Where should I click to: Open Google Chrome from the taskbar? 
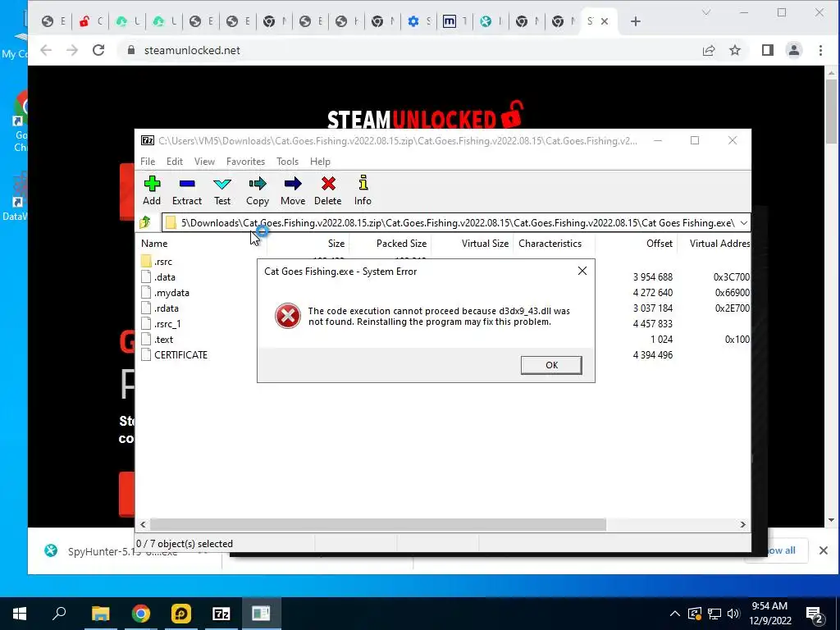[x=140, y=614]
